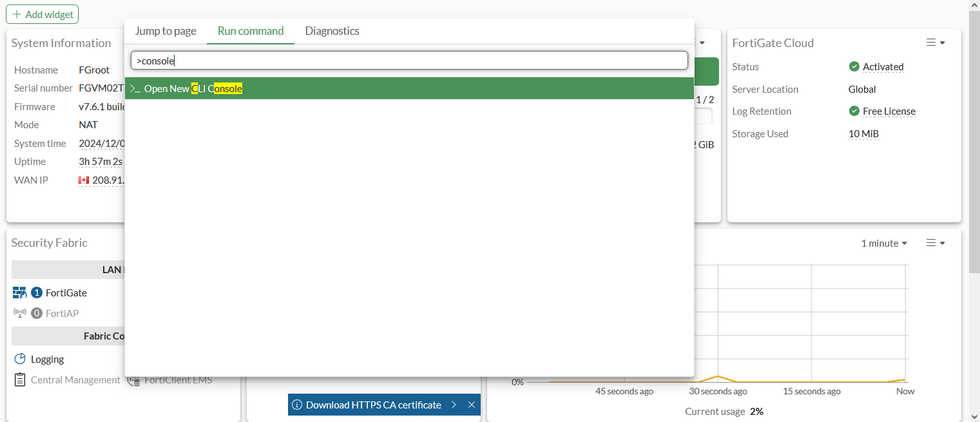Click the Canadian flag next to WAN IP
Viewport: 980px width, 422px height.
click(84, 180)
